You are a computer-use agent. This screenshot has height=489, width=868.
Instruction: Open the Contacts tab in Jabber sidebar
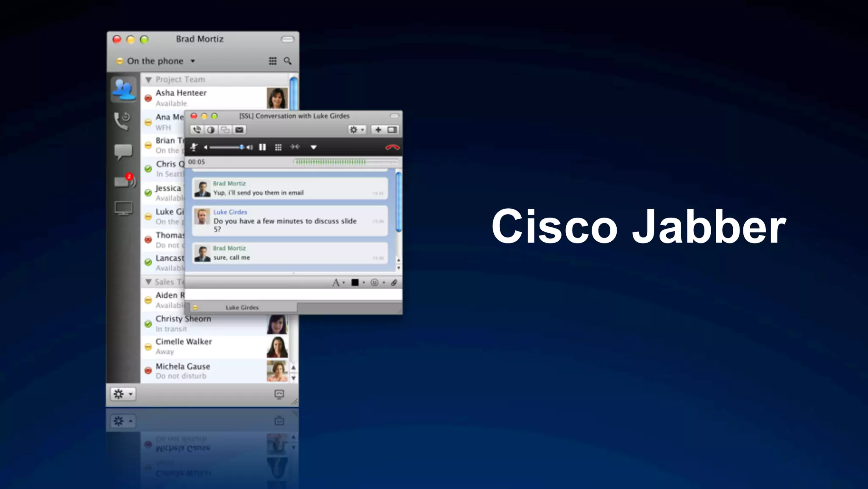click(123, 89)
